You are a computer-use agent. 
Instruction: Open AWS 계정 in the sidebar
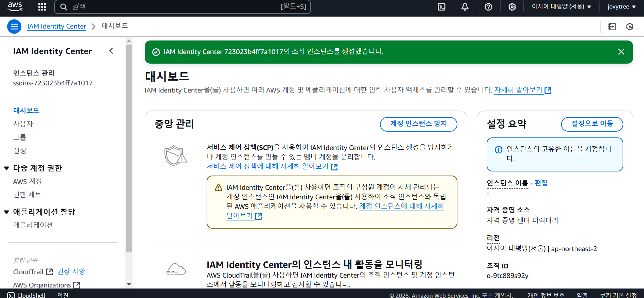pos(27,182)
